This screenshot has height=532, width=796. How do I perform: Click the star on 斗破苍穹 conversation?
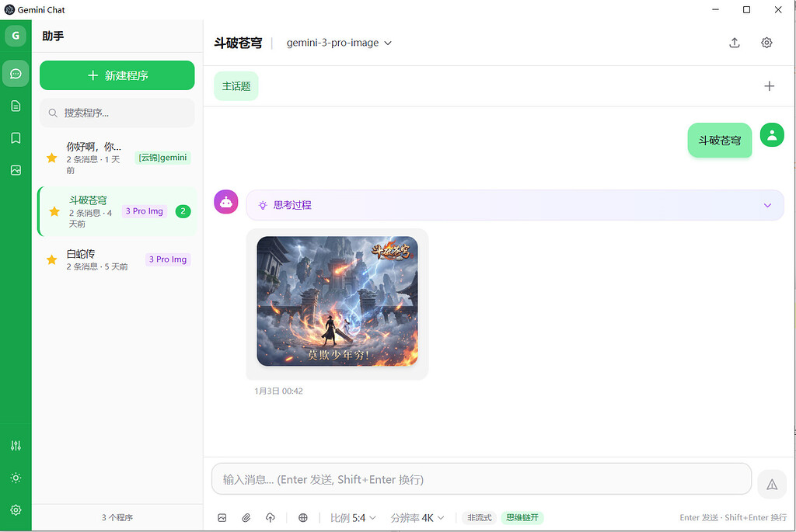click(x=54, y=211)
